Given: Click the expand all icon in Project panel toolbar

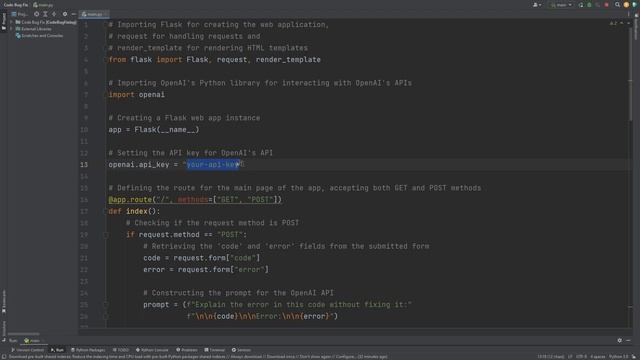Looking at the screenshot, I should pos(45,14).
